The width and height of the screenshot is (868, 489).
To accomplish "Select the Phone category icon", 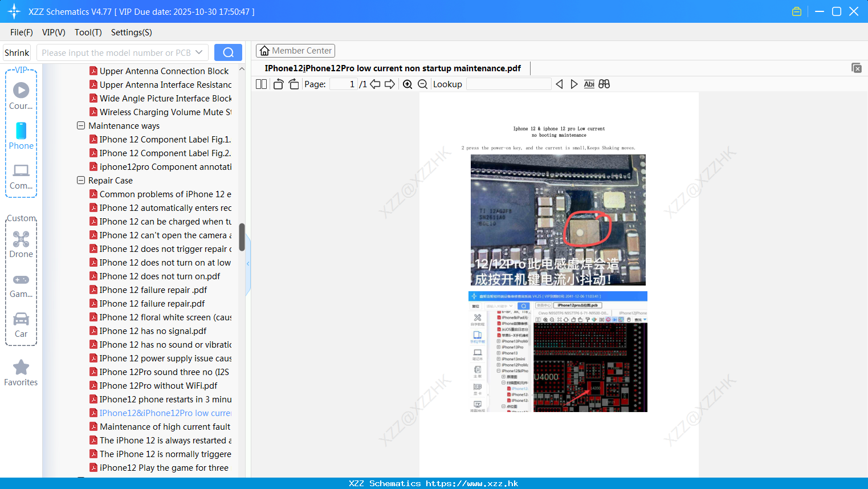I will (21, 136).
